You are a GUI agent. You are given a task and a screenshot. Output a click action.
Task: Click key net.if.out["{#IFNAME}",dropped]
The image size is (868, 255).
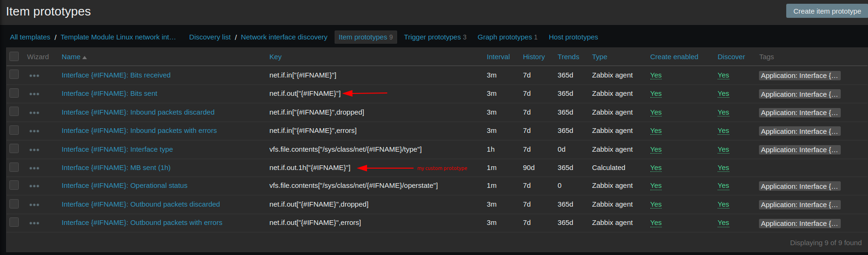319,204
